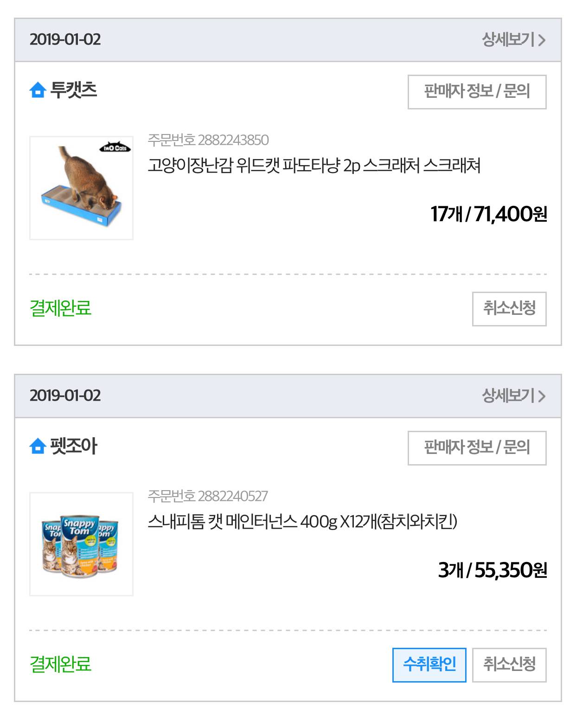This screenshot has height=728, width=576.
Task: Open the 스내피톰 캣 메인터넌스 product title
Action: click(302, 522)
